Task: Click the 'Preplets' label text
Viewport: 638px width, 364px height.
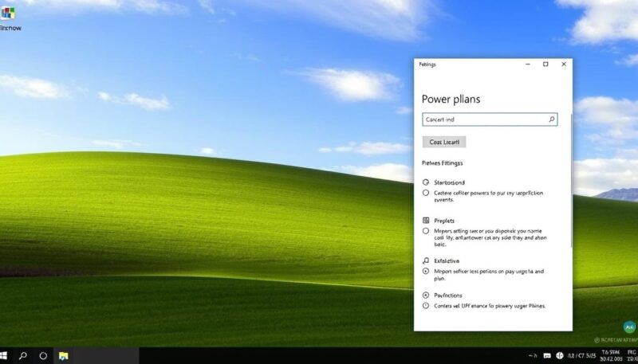Action: (444, 221)
